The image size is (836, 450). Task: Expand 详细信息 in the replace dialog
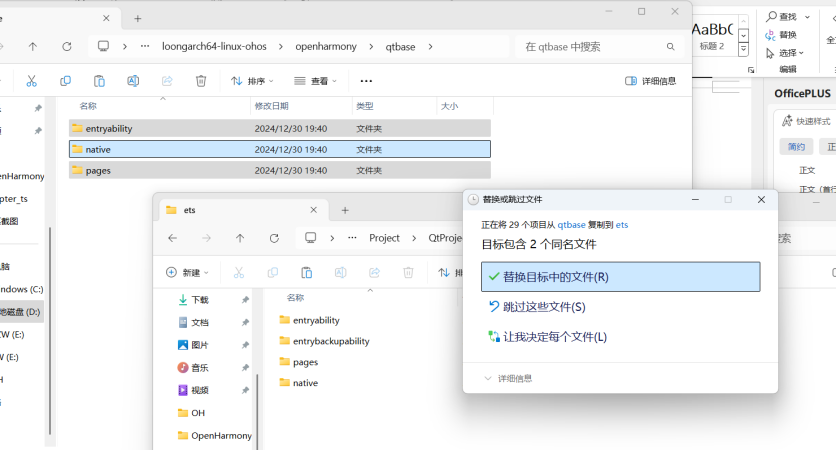508,378
